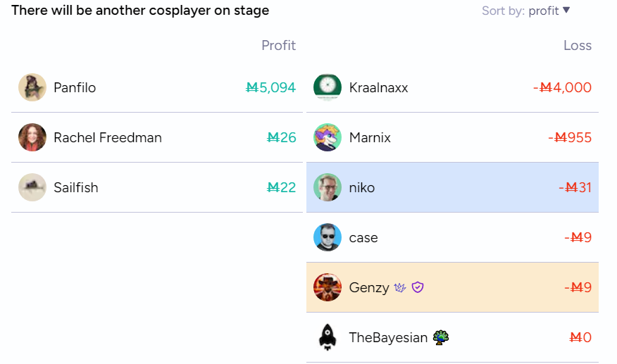Visit the Kraalnaxx user profile link
Viewport: 617px width, 364px height.
point(378,87)
